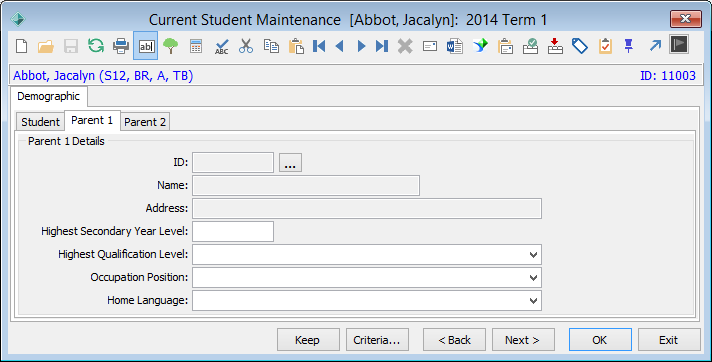The width and height of the screenshot is (712, 362).
Task: Click the grey X delete icon
Action: click(x=405, y=46)
